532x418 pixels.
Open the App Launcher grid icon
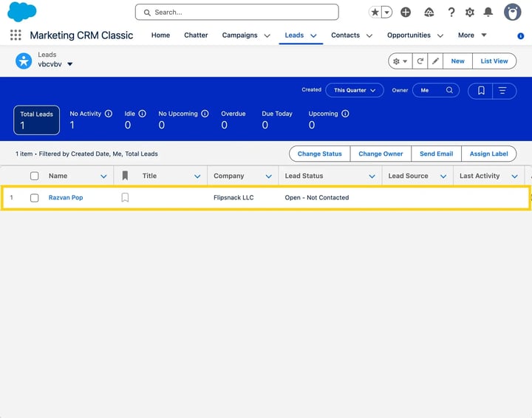tap(16, 35)
